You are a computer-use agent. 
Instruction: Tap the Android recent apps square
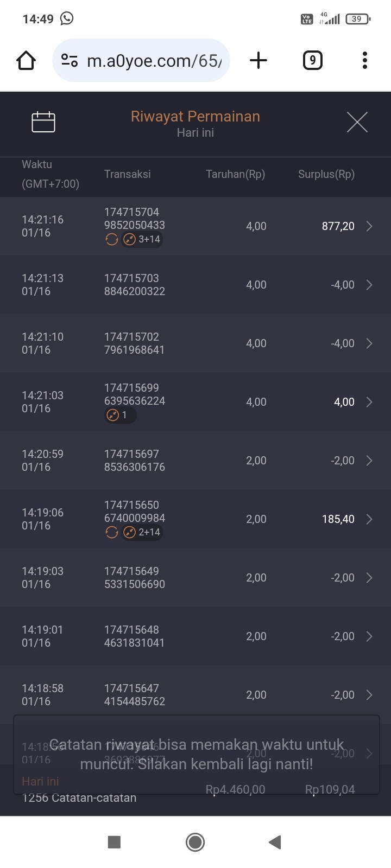coord(114,842)
